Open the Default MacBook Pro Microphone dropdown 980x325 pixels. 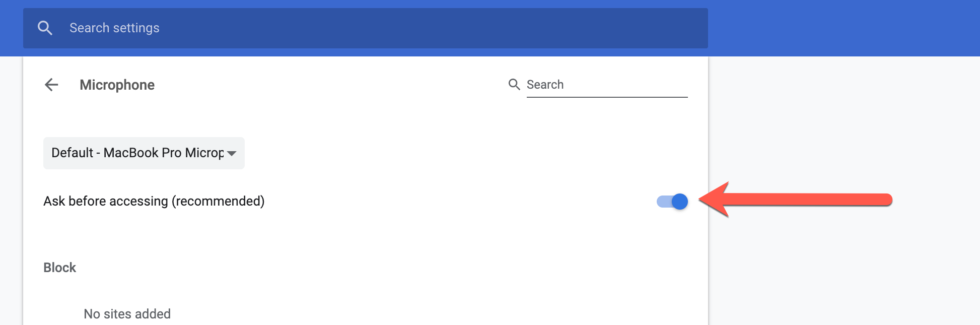pyautogui.click(x=144, y=153)
